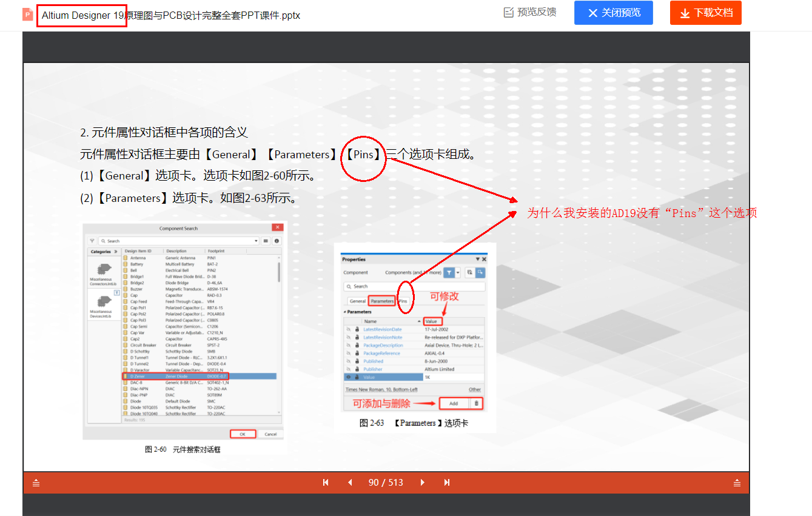Click the right-end icon of the orange bar
Screen dimensions: 812x516
pos(737,483)
